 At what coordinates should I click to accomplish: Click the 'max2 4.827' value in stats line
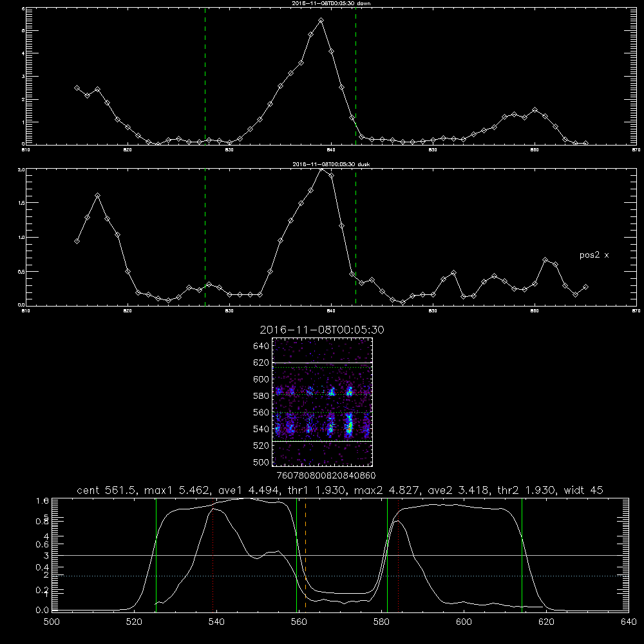[x=386, y=490]
